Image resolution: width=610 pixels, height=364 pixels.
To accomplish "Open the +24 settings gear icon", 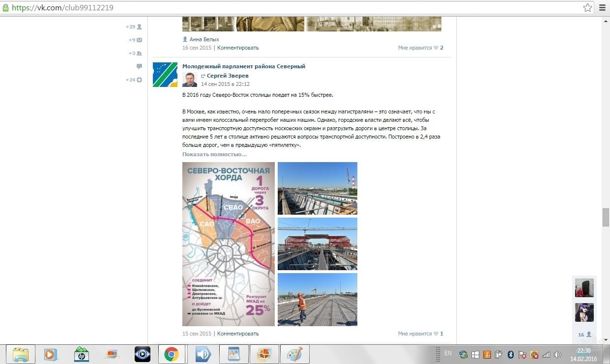I will click(139, 80).
